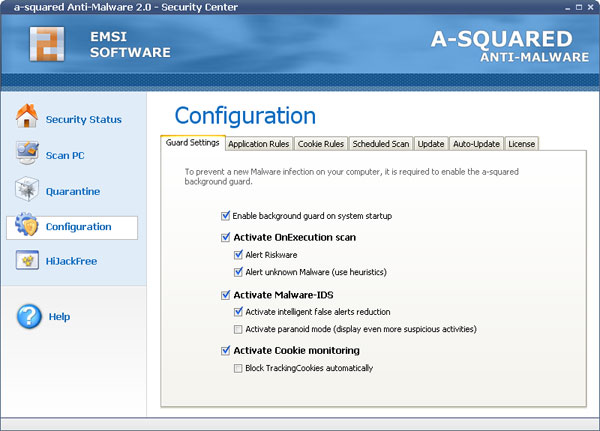Toggle the Alert Riskware checkbox

click(238, 255)
